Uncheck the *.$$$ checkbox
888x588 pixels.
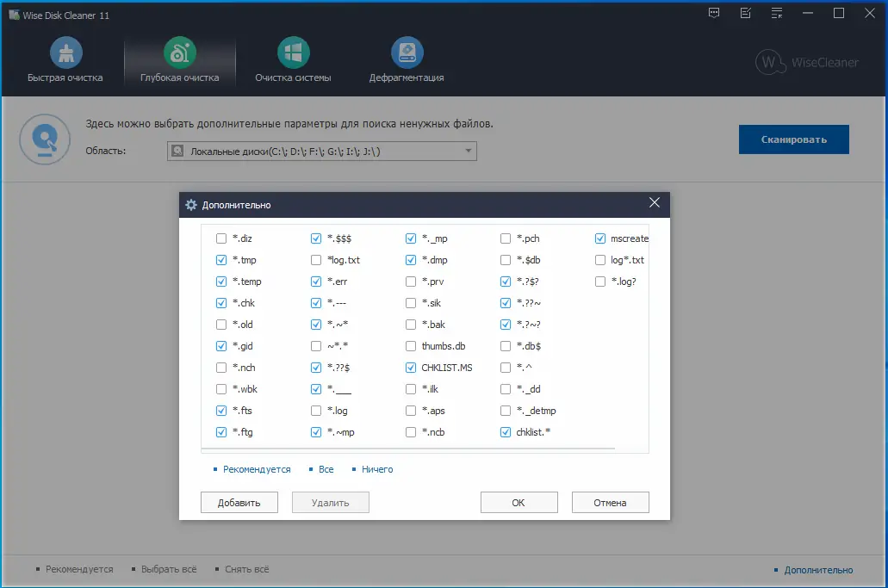click(x=316, y=238)
